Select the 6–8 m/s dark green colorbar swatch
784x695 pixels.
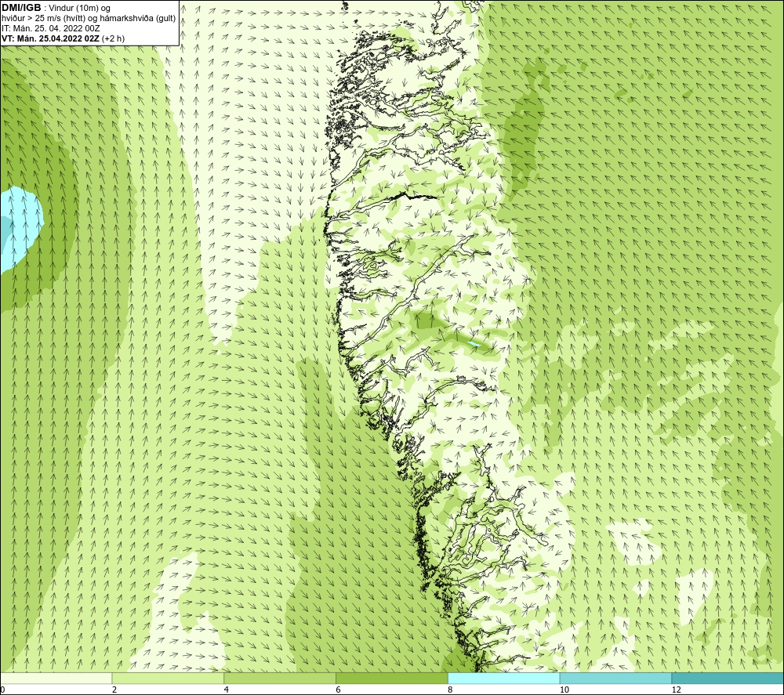pos(392,678)
